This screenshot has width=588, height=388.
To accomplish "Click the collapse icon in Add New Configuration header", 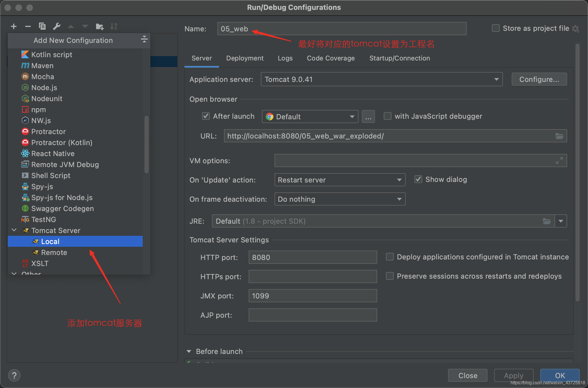I will 144,39.
